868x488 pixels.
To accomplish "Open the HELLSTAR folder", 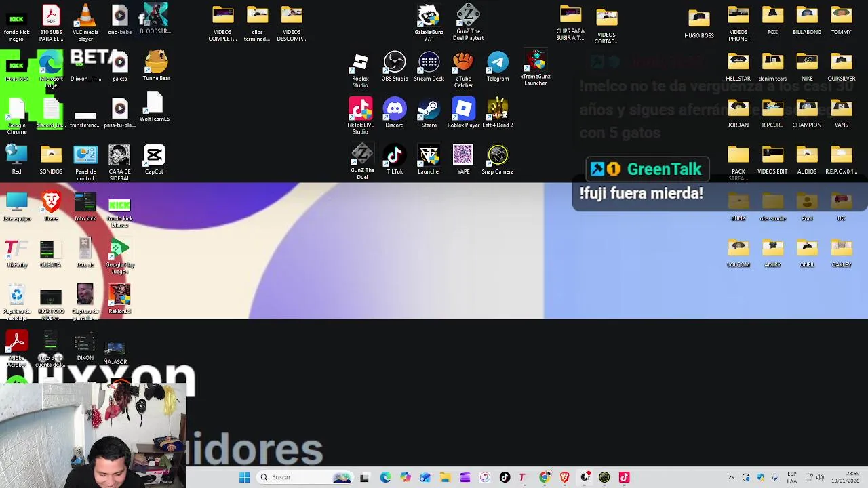I will (738, 67).
